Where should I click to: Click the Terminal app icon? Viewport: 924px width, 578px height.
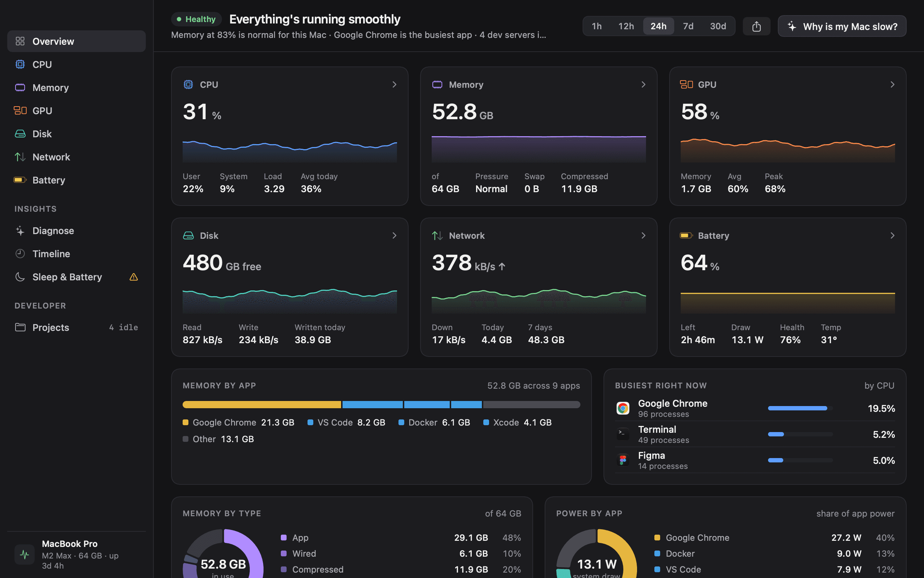tap(623, 434)
